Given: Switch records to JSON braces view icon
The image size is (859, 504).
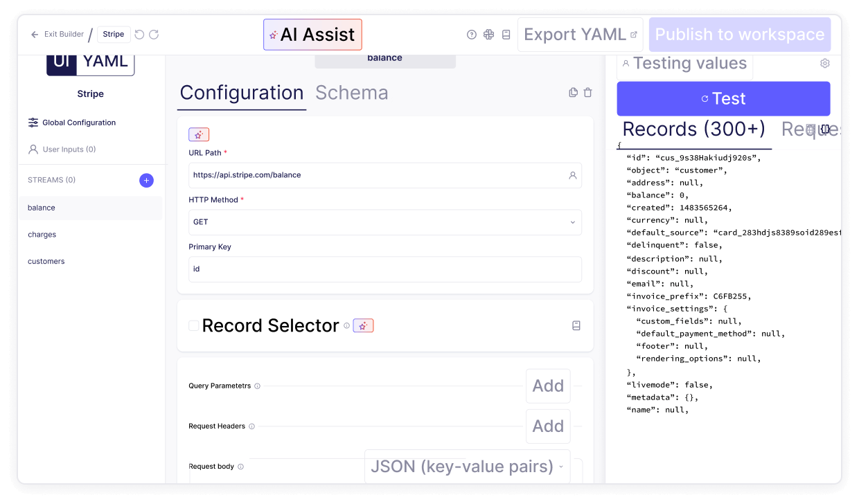Looking at the screenshot, I should 826,129.
